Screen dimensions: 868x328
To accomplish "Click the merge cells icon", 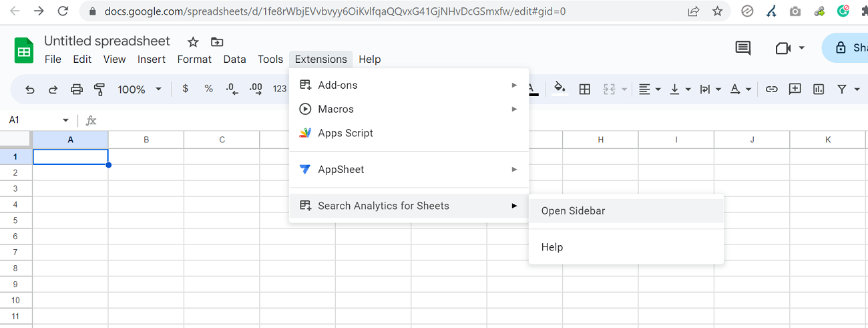I will (x=609, y=89).
